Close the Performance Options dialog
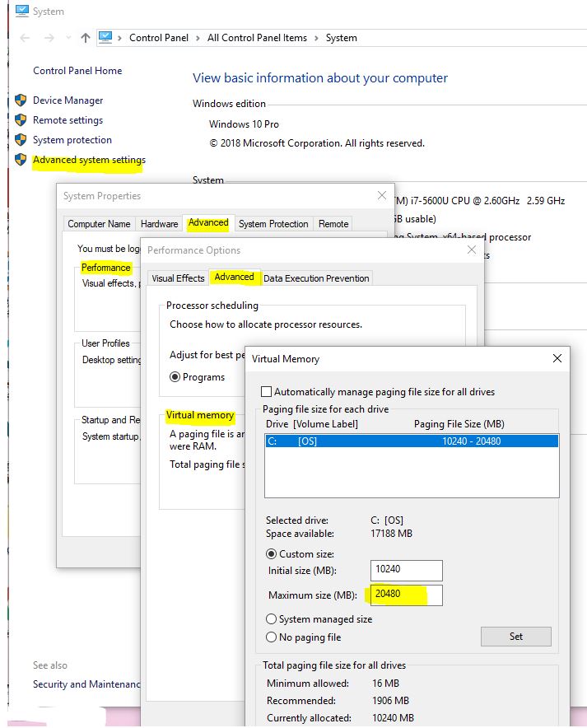587x728 pixels. click(472, 250)
